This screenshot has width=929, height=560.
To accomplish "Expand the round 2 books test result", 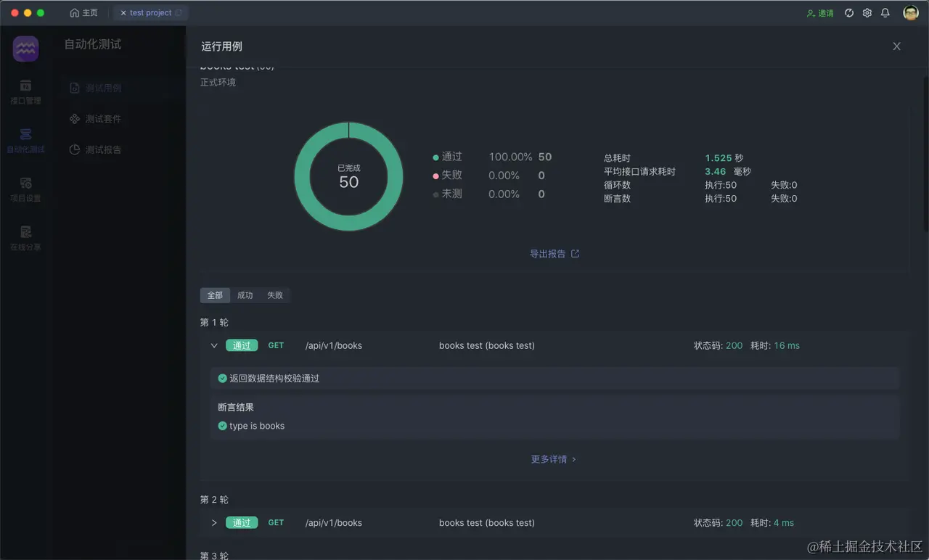I will pos(214,522).
